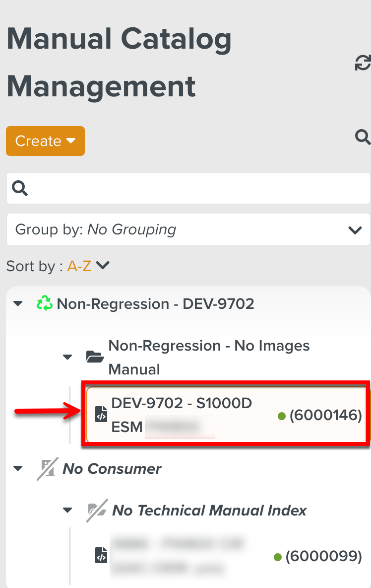Click into the catalog search text field
Screen dimensions: 371x588
193,188
